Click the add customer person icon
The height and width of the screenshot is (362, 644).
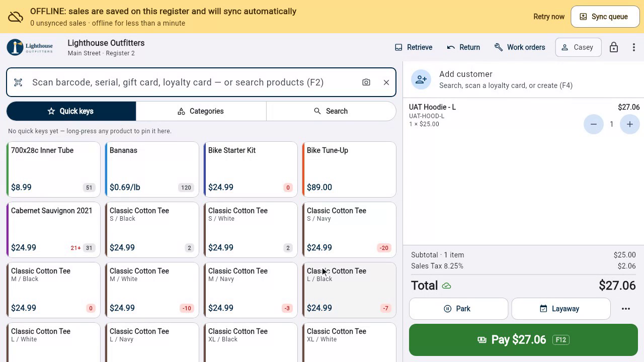[x=421, y=79]
